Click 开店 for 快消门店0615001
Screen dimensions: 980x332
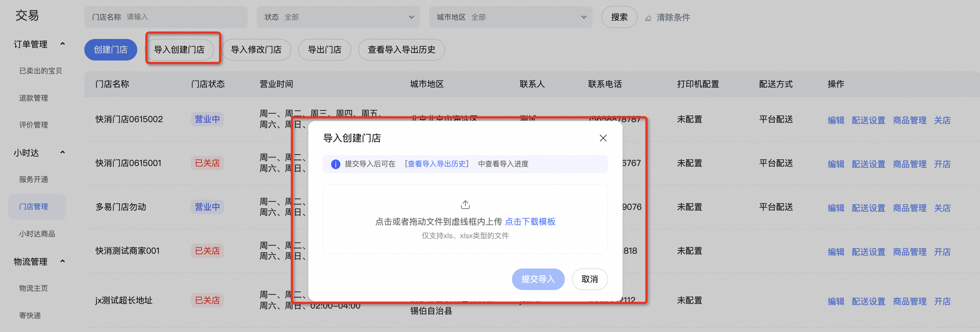942,164
